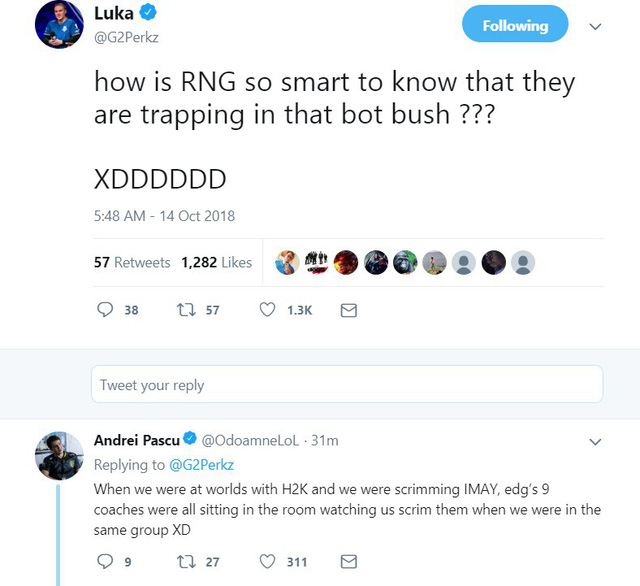Share Andrei Pascu's reply via envelope icon
The height and width of the screenshot is (586, 640).
coord(349,562)
